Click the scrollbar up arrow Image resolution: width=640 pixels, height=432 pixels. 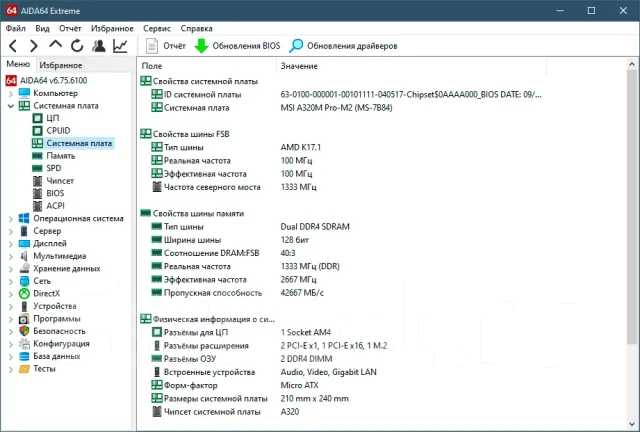click(631, 65)
